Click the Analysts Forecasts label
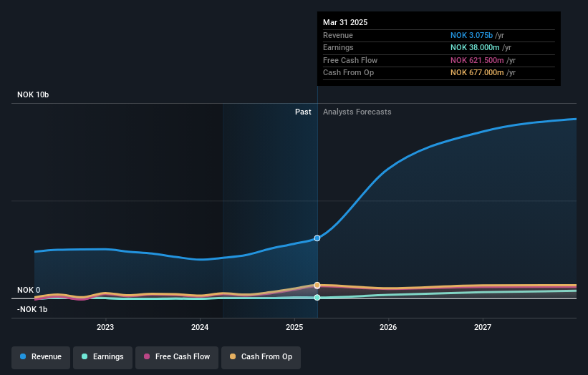 [x=357, y=112]
